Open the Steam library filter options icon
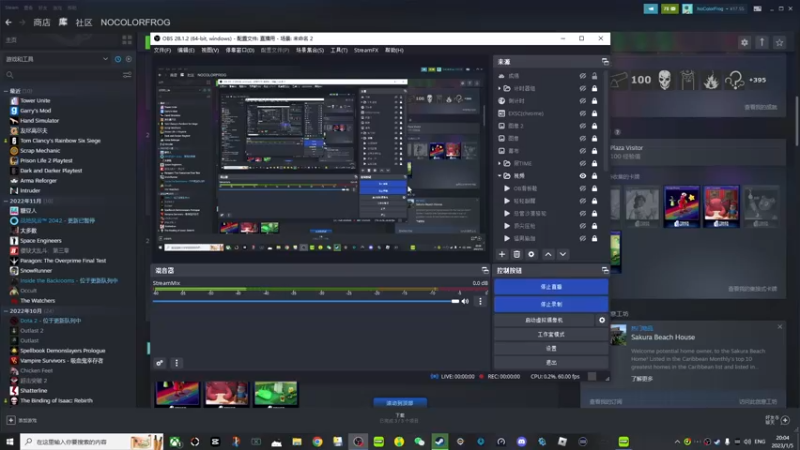This screenshot has height=450, width=800. [127, 75]
